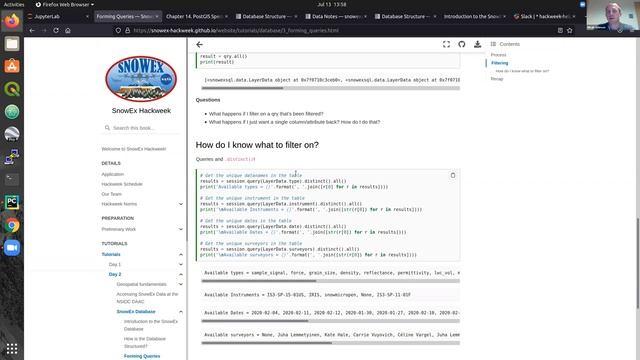Expand the Hackweek Norms section

[x=181, y=204]
